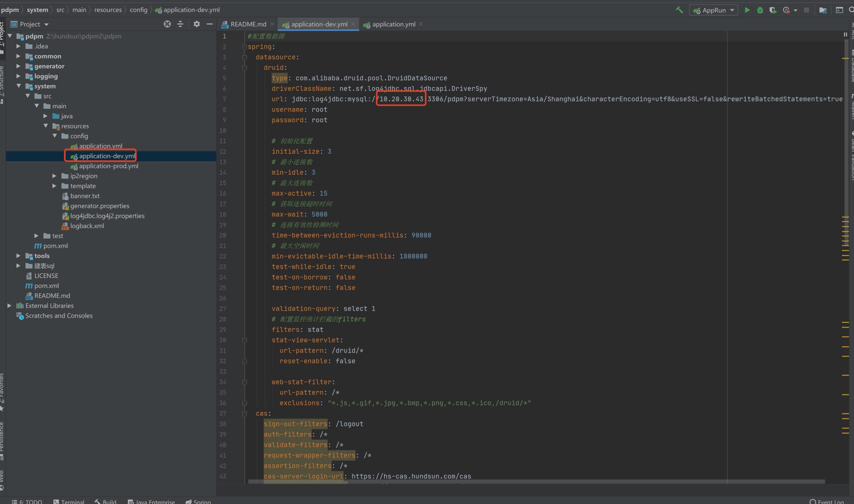Click the editor horizontal scrollbar
The width and height of the screenshot is (854, 504).
coord(537,482)
